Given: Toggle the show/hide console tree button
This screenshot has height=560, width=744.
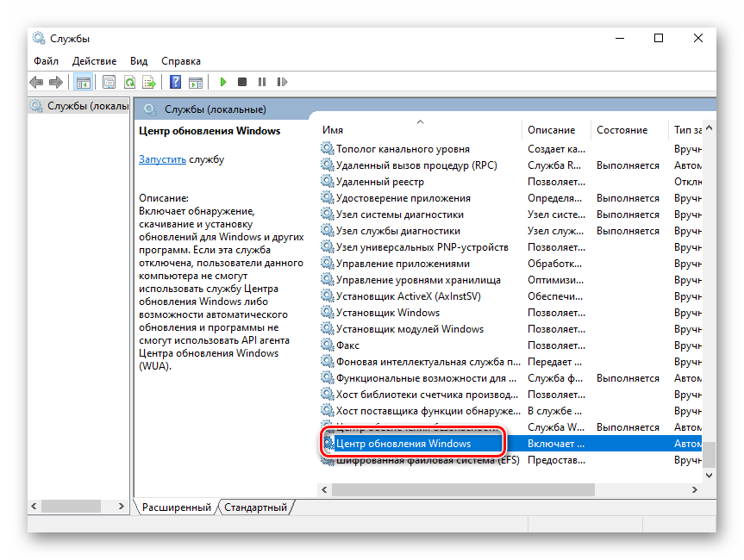Looking at the screenshot, I should tap(83, 83).
